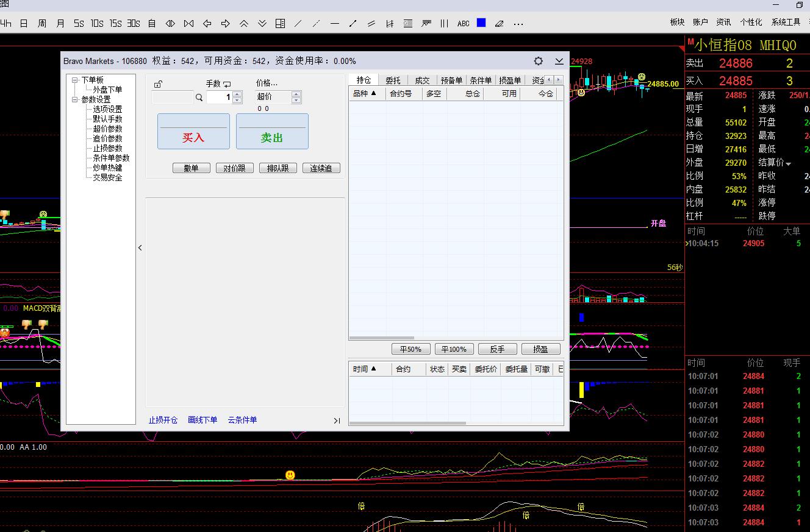Collapse the 下单板 tree node
This screenshot has height=532, width=810.
point(75,80)
